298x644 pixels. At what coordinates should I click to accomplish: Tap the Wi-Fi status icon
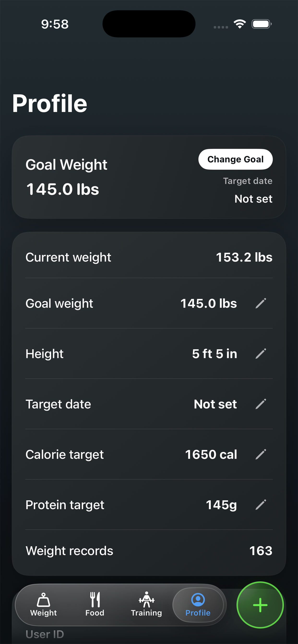point(240,24)
